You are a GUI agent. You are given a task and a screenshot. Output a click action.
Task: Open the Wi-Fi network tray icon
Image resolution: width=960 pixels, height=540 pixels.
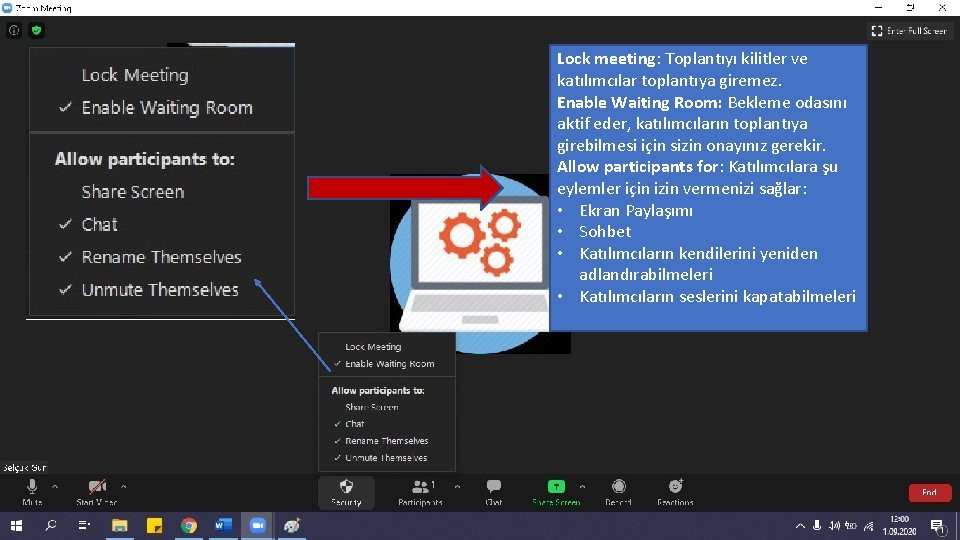click(869, 526)
